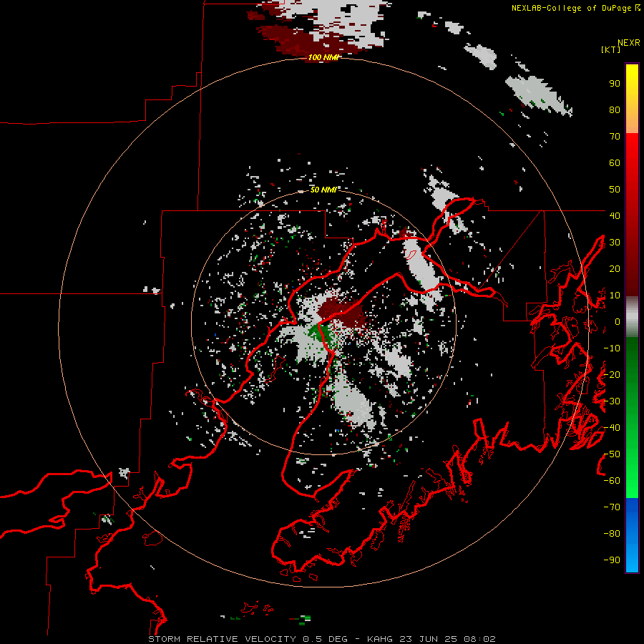
Task: Click the positive 80 value on the velocity scale
Action: [615, 109]
